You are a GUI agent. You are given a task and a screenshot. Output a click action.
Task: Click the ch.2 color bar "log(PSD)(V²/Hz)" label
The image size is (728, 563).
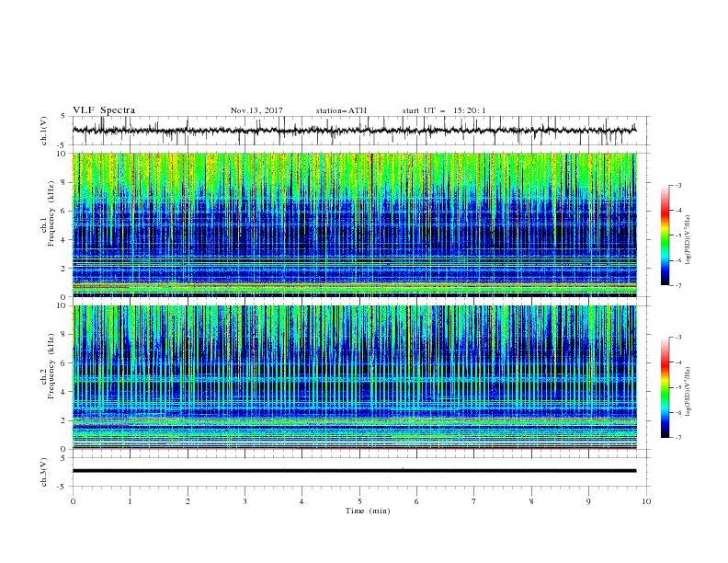688,391
